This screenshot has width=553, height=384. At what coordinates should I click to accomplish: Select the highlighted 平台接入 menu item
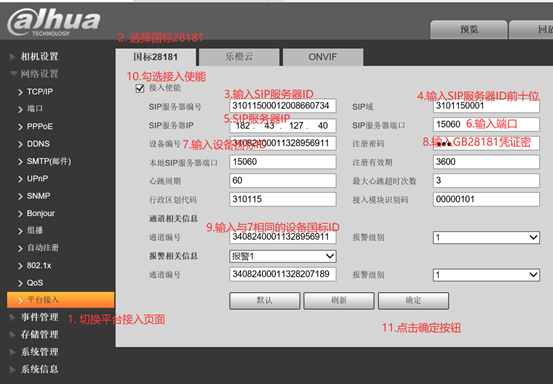(60, 300)
